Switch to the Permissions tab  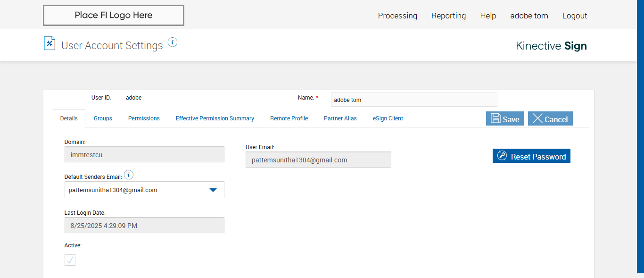tap(144, 118)
